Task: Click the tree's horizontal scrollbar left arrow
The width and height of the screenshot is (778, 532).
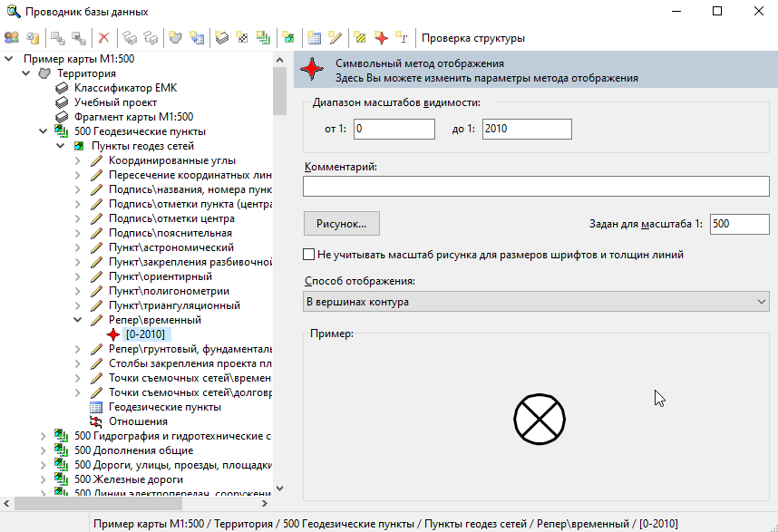Action: pyautogui.click(x=6, y=504)
